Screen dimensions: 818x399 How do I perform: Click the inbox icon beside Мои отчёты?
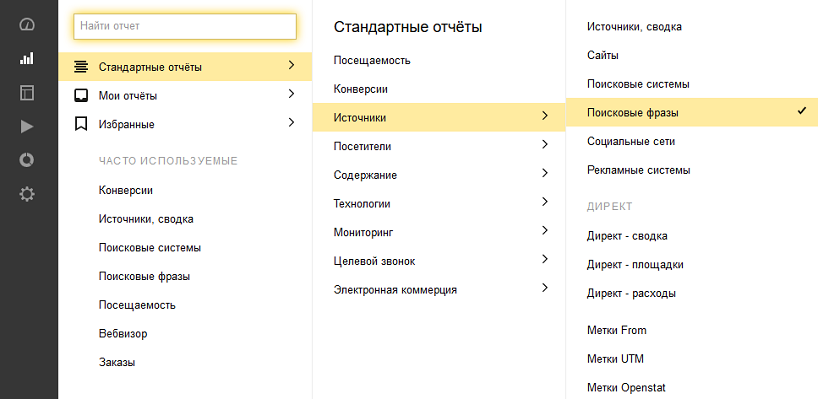click(x=81, y=96)
